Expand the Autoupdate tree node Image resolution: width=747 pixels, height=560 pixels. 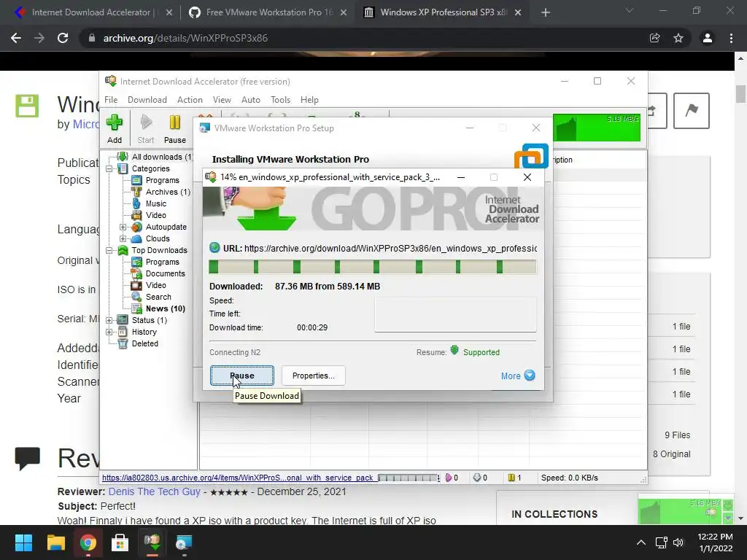pos(123,227)
